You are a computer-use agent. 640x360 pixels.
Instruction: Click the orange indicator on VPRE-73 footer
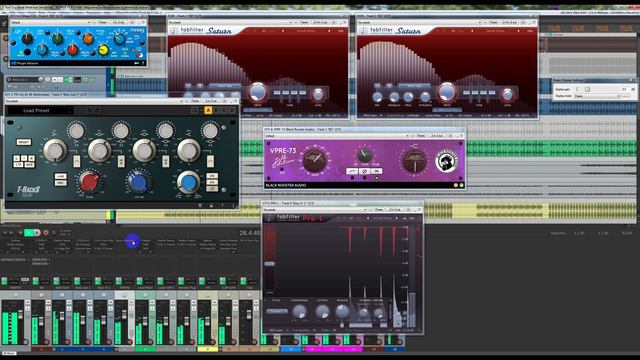[456, 185]
